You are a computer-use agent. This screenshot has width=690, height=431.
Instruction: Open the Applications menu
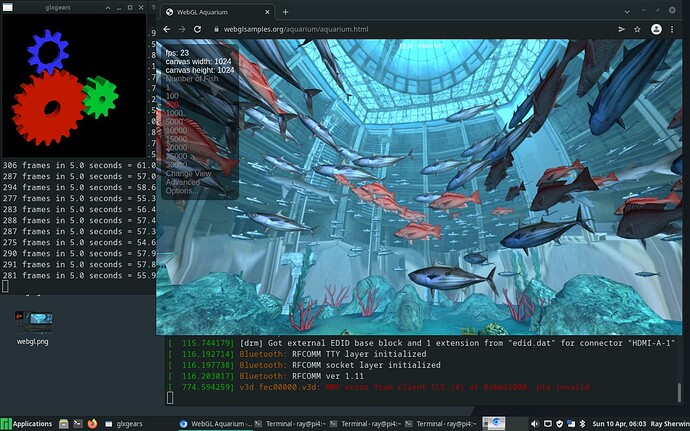pyautogui.click(x=26, y=424)
